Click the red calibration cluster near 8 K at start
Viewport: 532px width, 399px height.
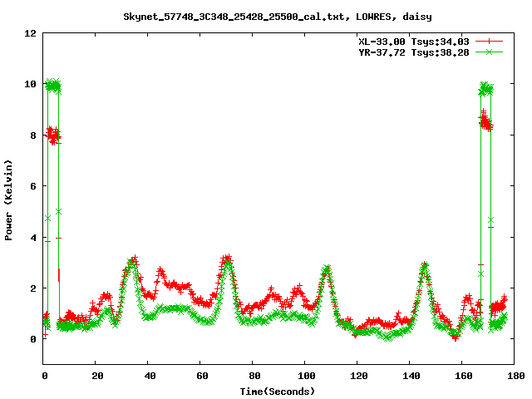(53, 135)
